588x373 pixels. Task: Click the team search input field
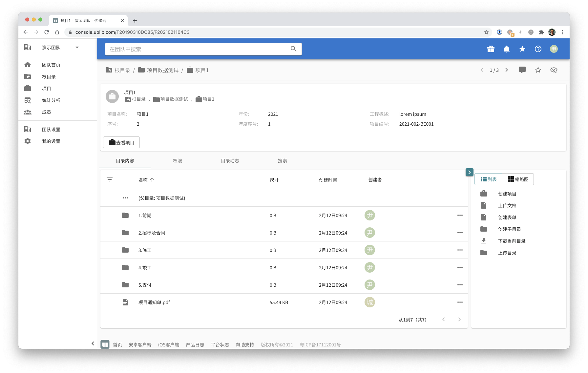197,49
